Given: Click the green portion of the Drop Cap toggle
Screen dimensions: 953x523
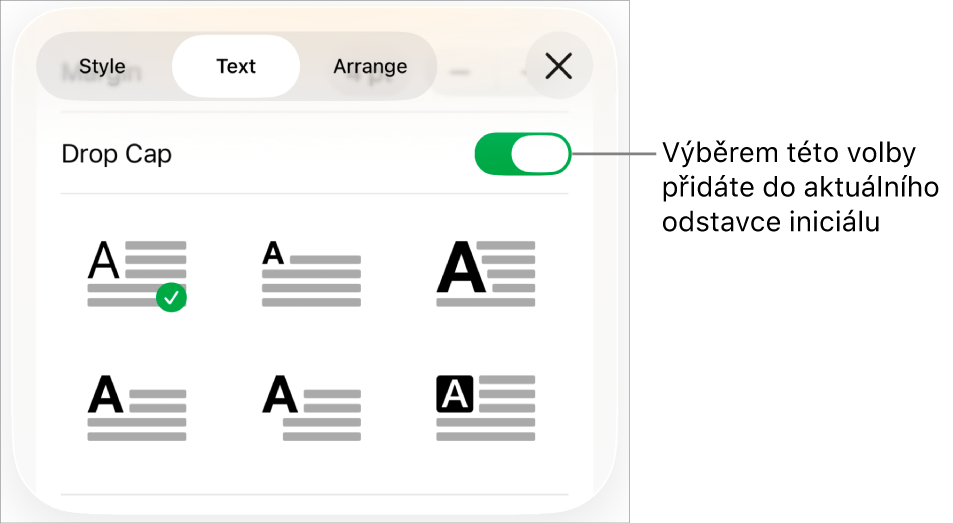Looking at the screenshot, I should pos(492,155).
